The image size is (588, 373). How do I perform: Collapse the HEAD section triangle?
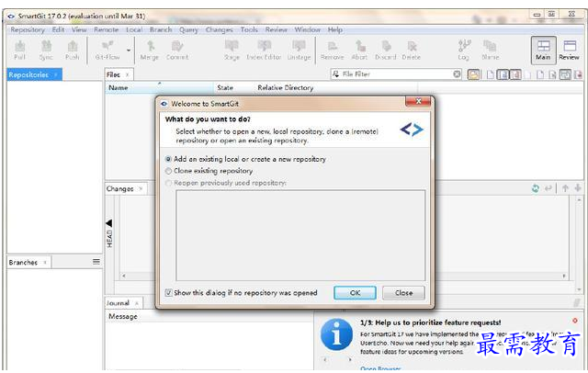click(x=109, y=223)
